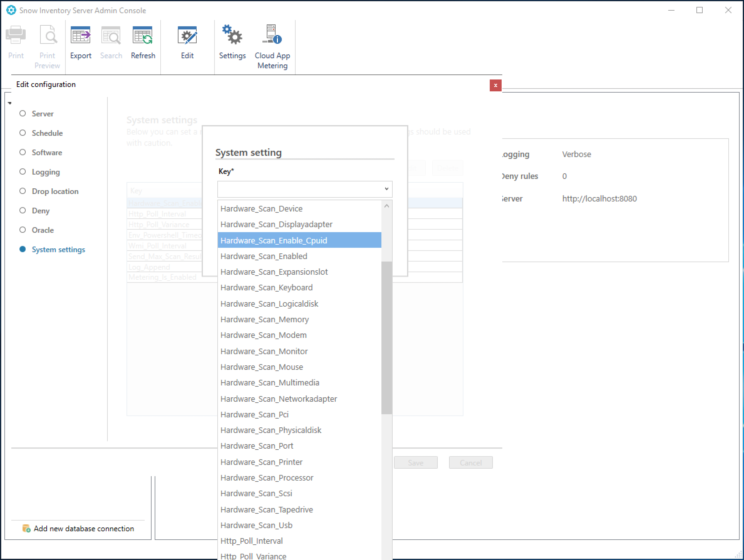This screenshot has width=744, height=560.
Task: Click the Save button in dialog
Action: [x=415, y=462]
